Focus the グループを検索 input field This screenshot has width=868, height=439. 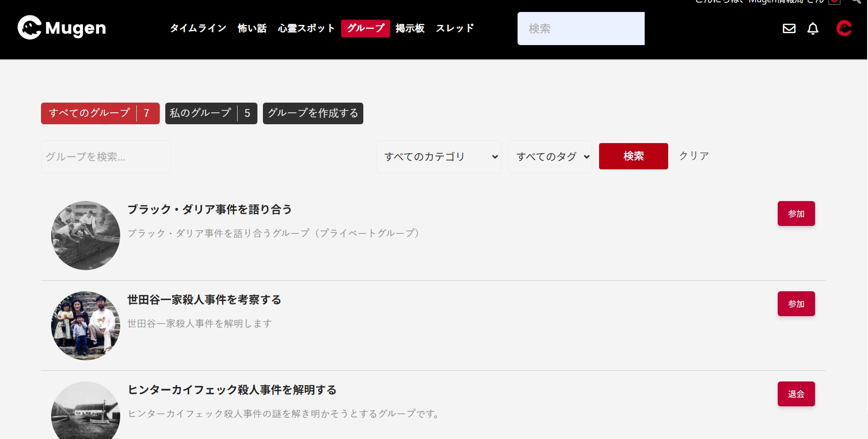point(105,157)
